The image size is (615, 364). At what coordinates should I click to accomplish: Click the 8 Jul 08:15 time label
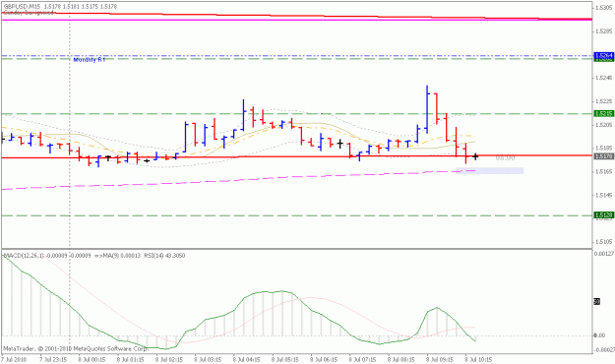coord(401,359)
